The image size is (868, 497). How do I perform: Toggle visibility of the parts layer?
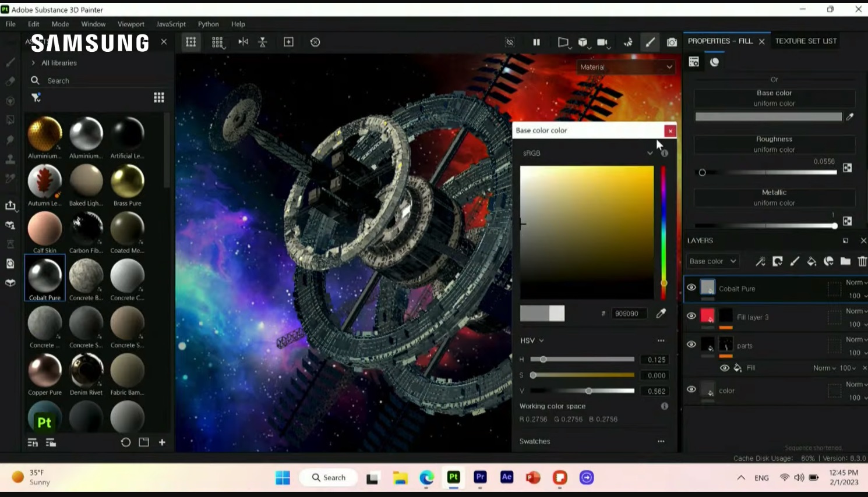(691, 345)
